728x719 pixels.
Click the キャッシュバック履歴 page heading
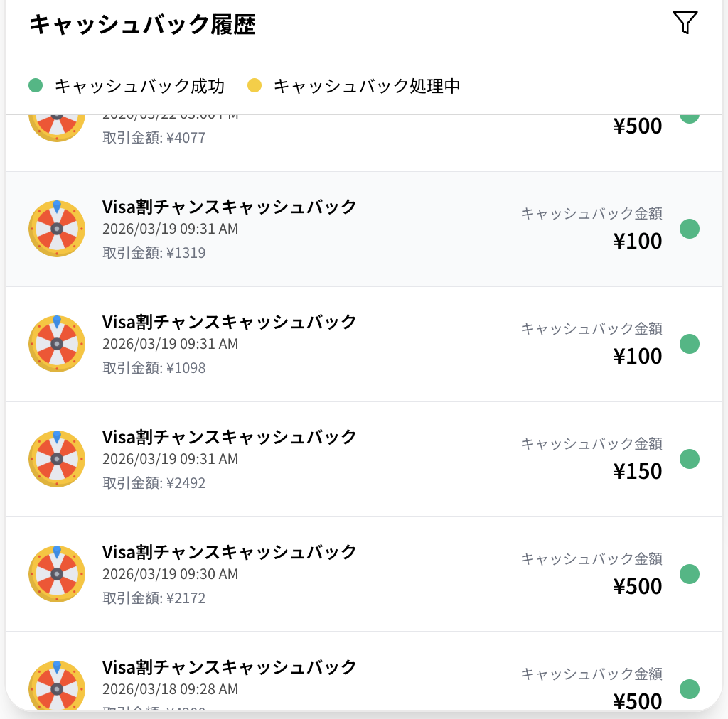tap(142, 25)
